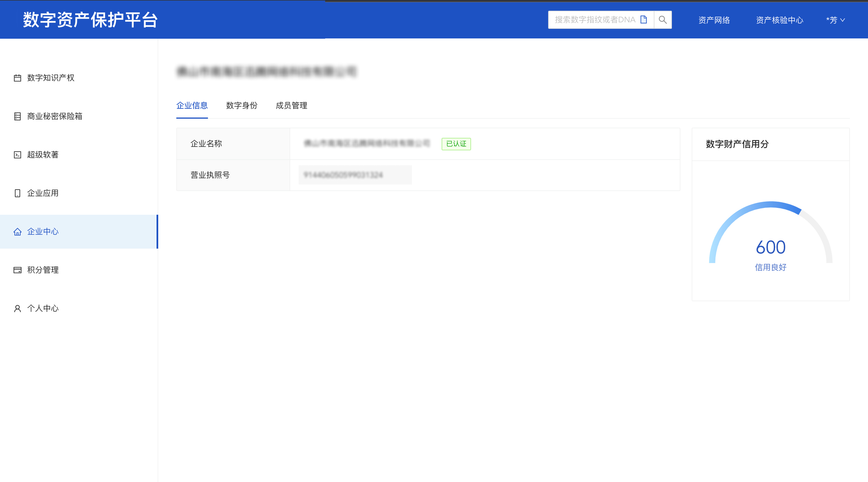Click the 商业秘密保险箱 safe icon

pos(18,116)
